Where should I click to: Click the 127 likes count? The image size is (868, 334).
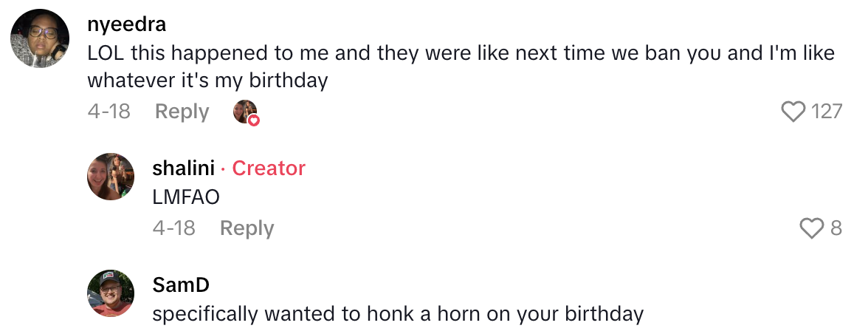[826, 112]
